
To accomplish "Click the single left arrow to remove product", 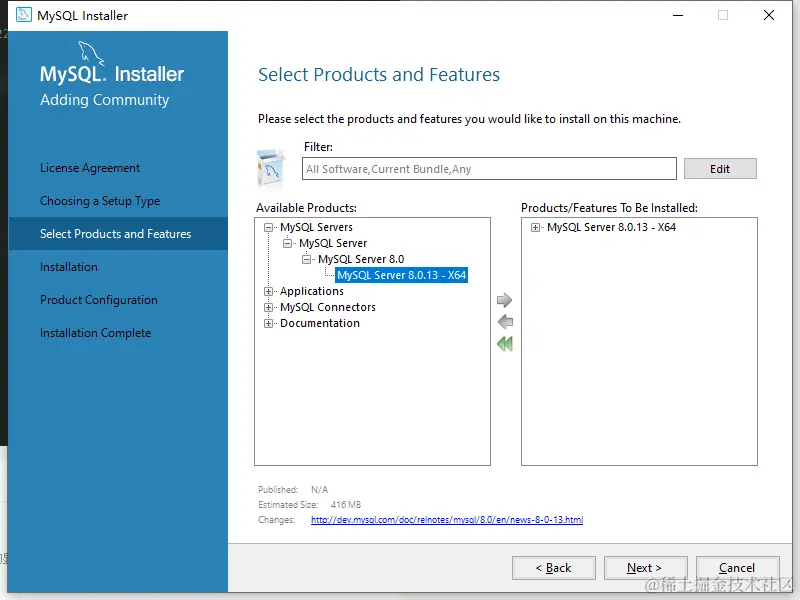I will coord(505,322).
